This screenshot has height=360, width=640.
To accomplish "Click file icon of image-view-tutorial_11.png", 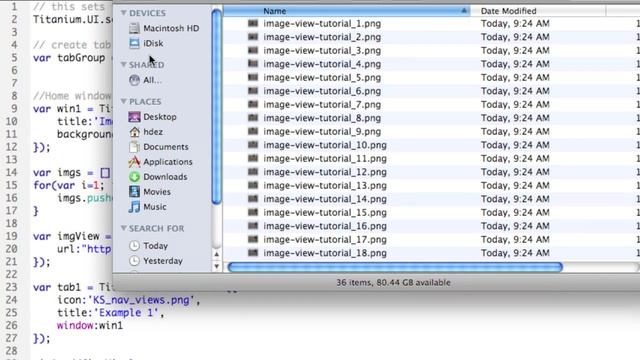I will click(x=253, y=158).
